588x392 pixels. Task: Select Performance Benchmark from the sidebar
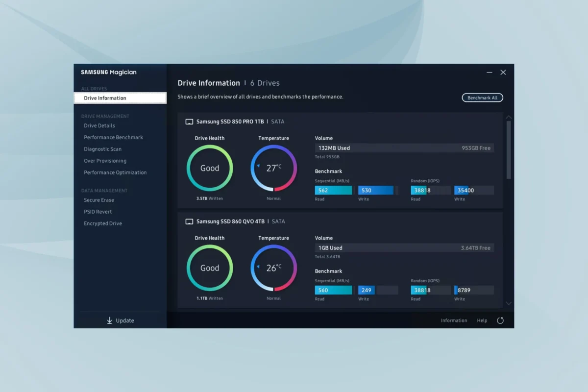pyautogui.click(x=114, y=137)
